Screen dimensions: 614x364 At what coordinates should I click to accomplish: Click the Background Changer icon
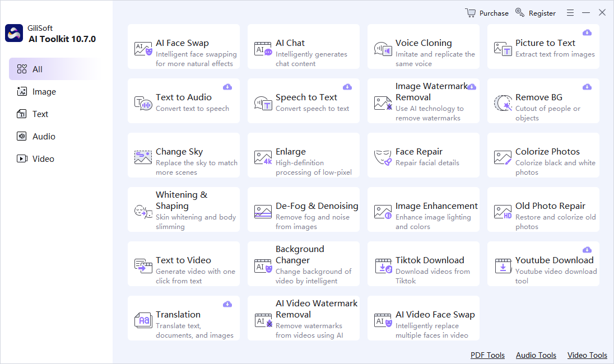pos(263,266)
